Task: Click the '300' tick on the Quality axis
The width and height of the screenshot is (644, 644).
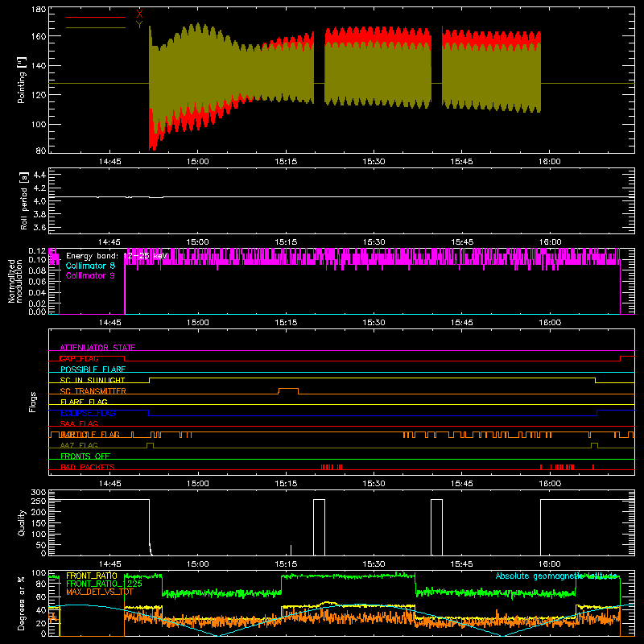Action: (39, 493)
